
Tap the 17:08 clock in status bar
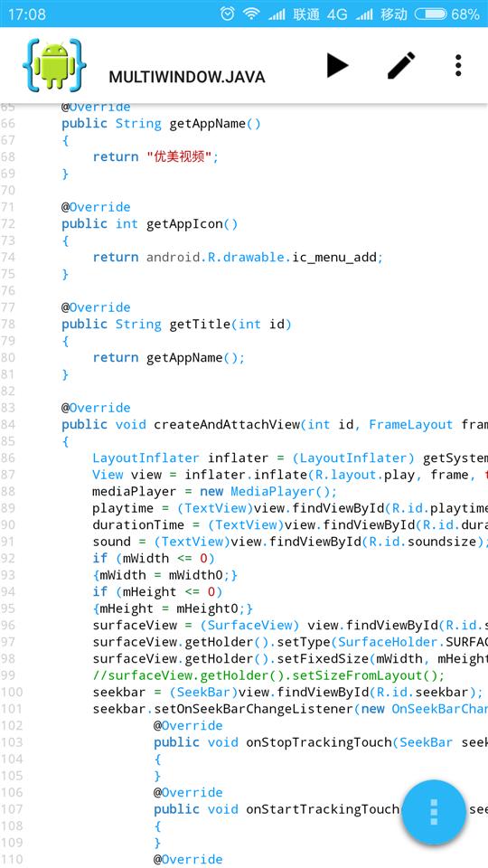point(26,14)
